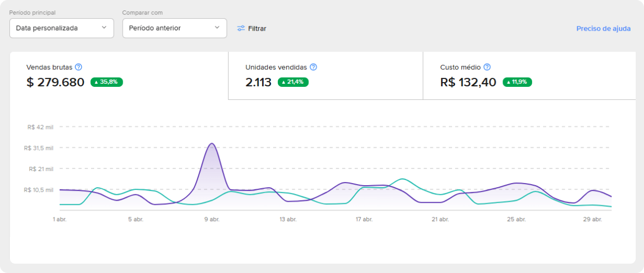Click the 21,4% green growth badge

[x=293, y=82]
